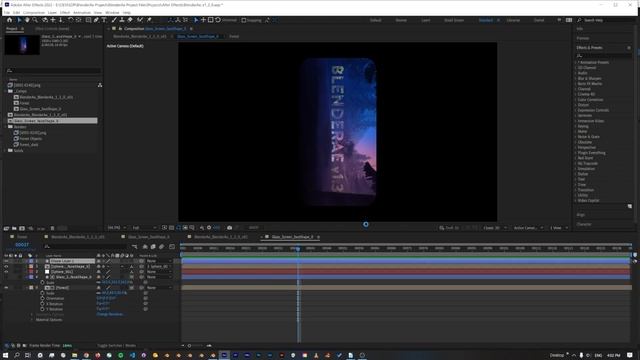Open the Composition menu
This screenshot has height=360, width=640.
(x=34, y=13)
